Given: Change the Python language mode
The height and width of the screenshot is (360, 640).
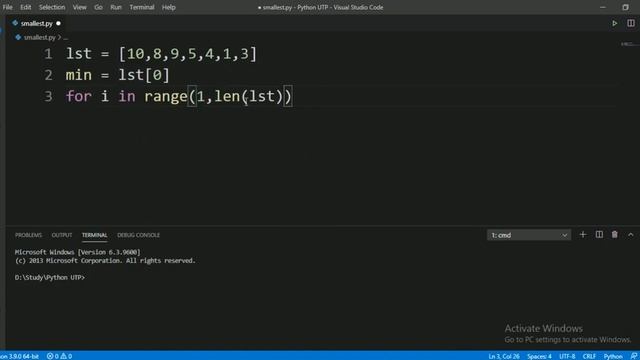Looking at the screenshot, I should tap(613, 356).
